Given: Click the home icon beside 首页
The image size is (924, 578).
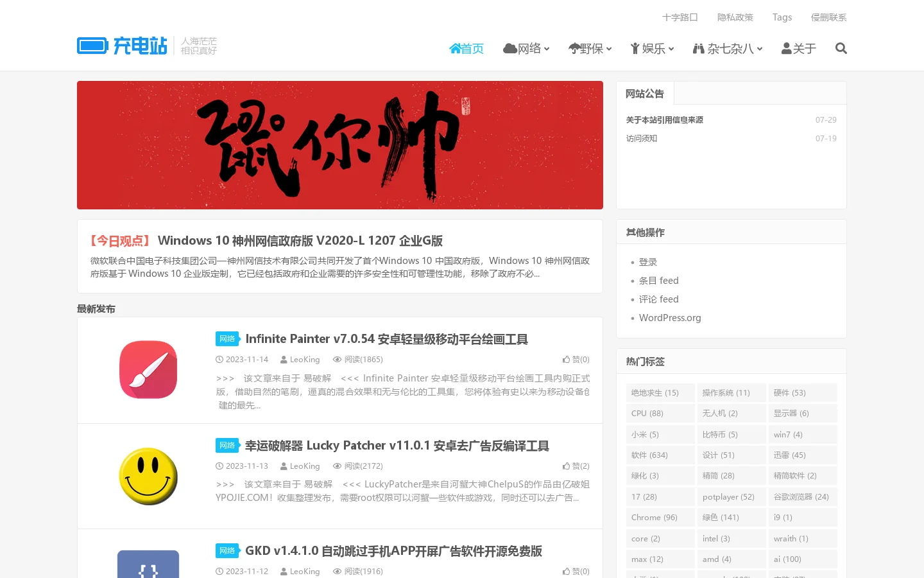Looking at the screenshot, I should (x=455, y=48).
